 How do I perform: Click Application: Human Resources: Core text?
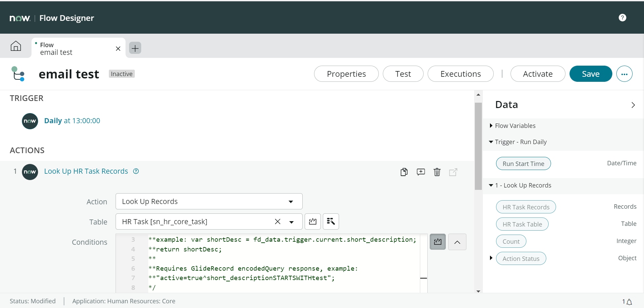pos(124,301)
